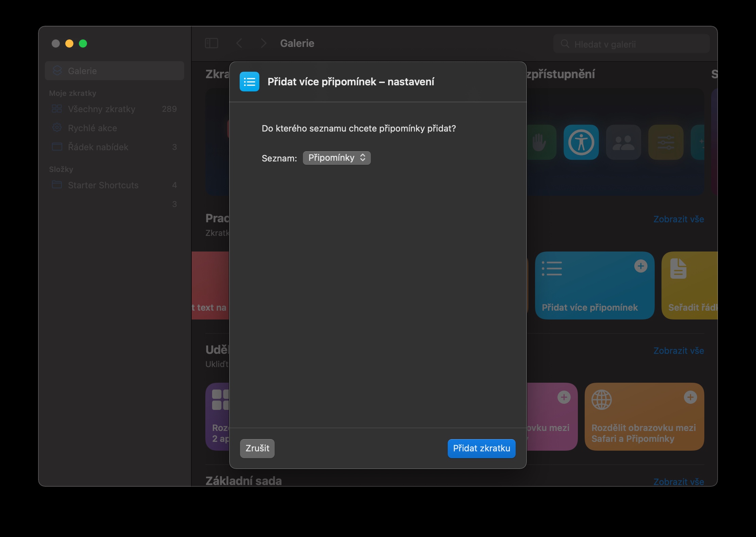The width and height of the screenshot is (756, 537).
Task: Open 'Starter Shortcuts' folder
Action: click(103, 185)
